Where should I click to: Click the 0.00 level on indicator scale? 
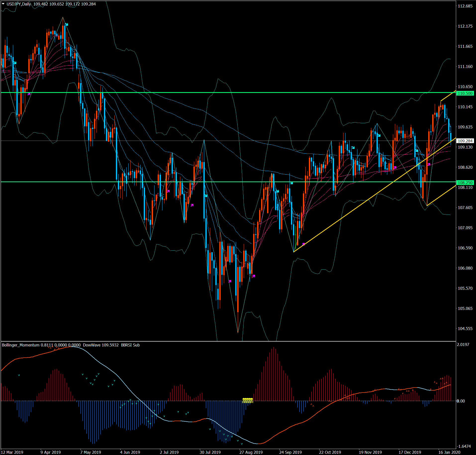point(461,401)
